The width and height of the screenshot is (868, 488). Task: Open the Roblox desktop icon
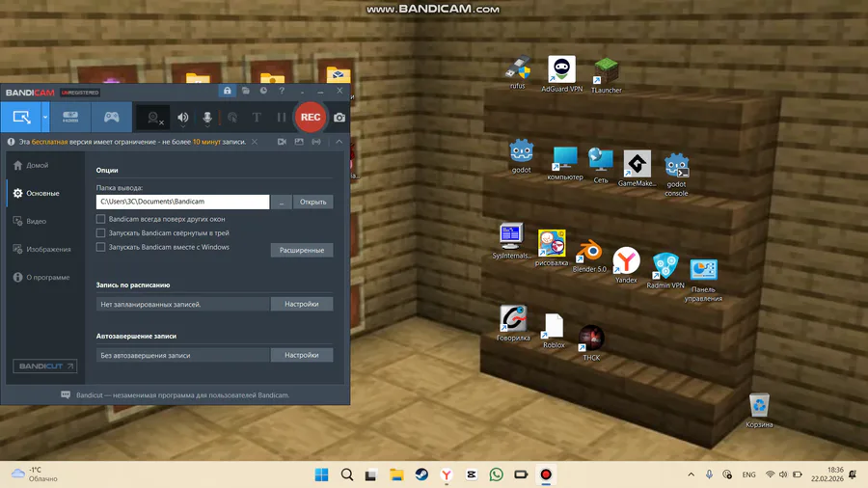point(554,331)
